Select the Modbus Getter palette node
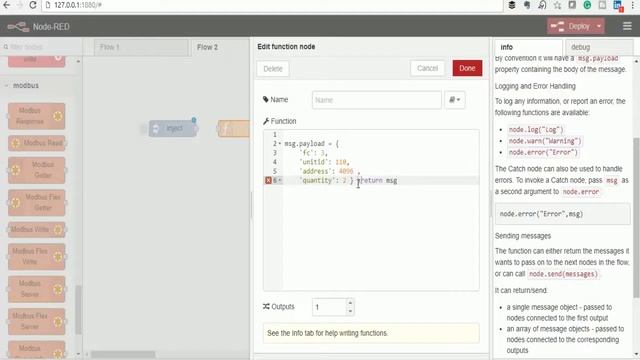The image size is (640, 360). tap(36, 170)
